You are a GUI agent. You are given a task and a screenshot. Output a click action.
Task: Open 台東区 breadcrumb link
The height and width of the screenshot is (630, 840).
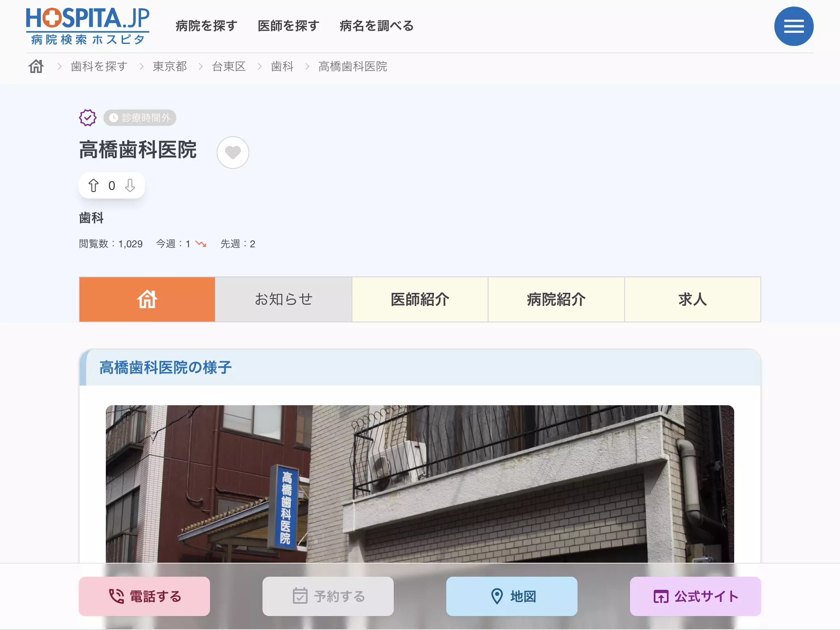pyautogui.click(x=229, y=66)
